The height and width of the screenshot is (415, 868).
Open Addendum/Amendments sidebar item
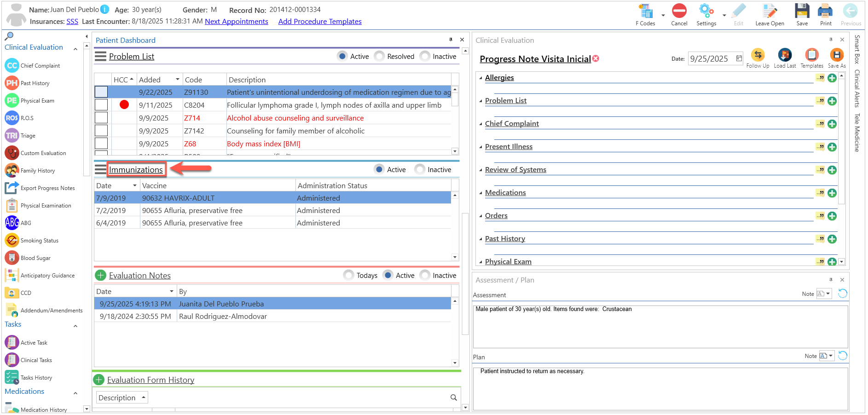44,311
